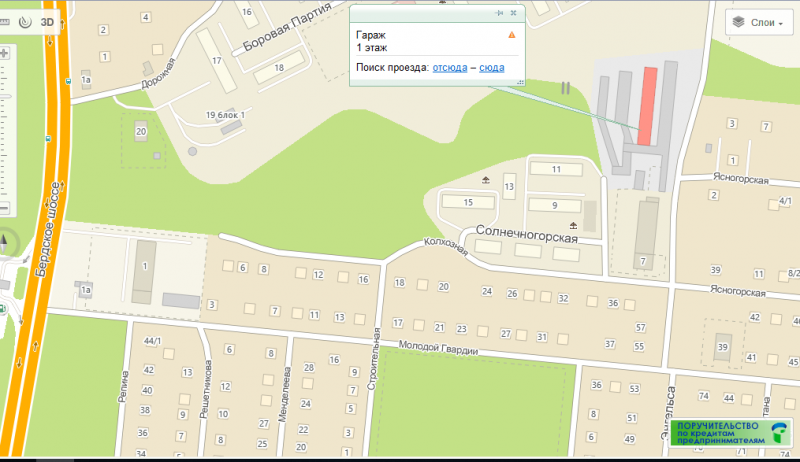Zoom in with the plus button
This screenshot has height=462, width=800.
pyautogui.click(x=5, y=53)
